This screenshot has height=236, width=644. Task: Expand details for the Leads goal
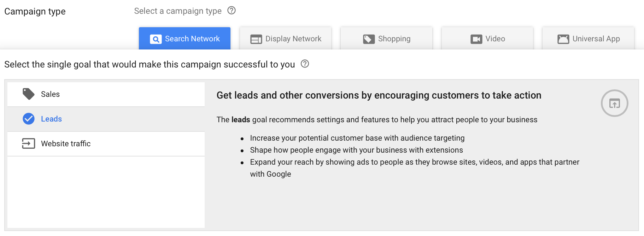(51, 119)
